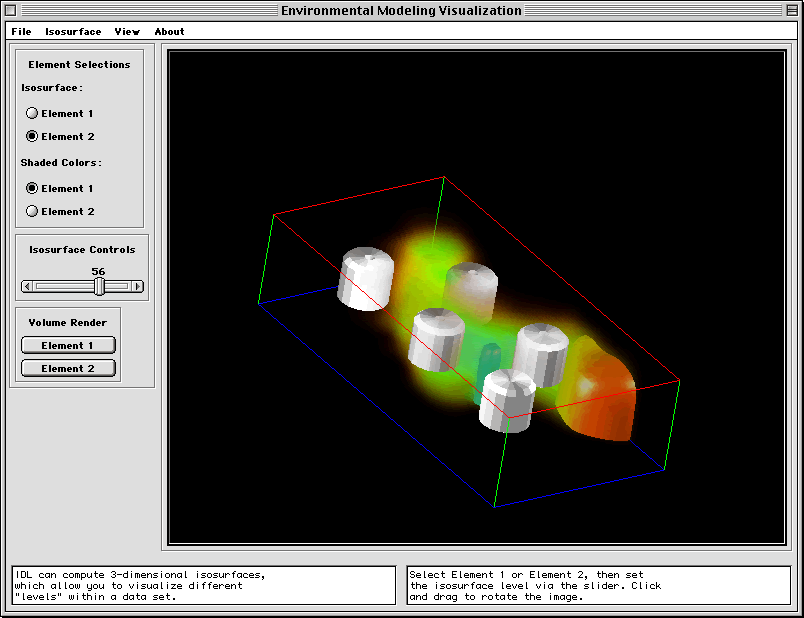Screen dimensions: 804x618
Task: Choose Element 2 under Shaded Colors
Action: click(31, 211)
